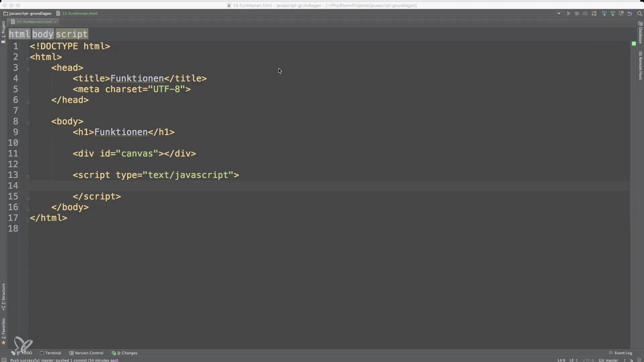Click VCS Update Project arrow icon
644x362 pixels.
pyautogui.click(x=604, y=14)
